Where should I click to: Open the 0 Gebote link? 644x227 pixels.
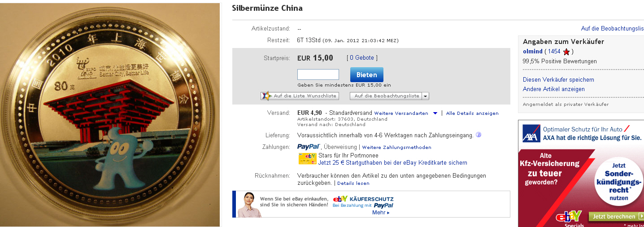(362, 58)
